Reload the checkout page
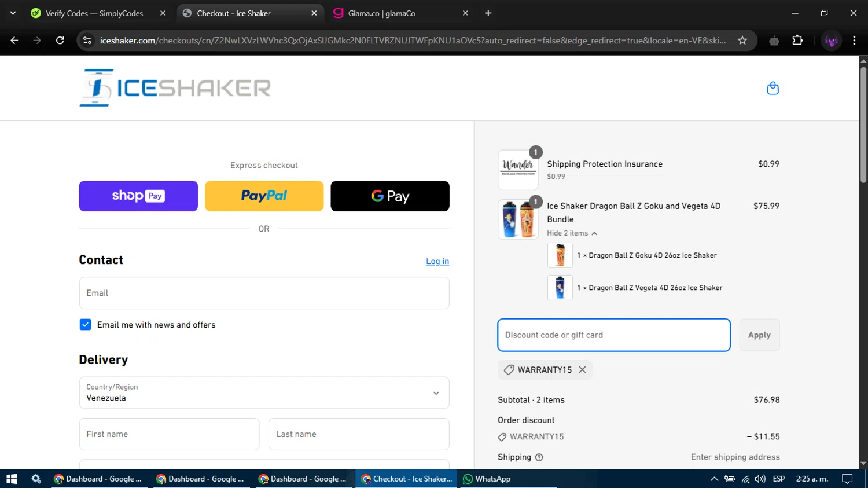868x488 pixels. 60,41
